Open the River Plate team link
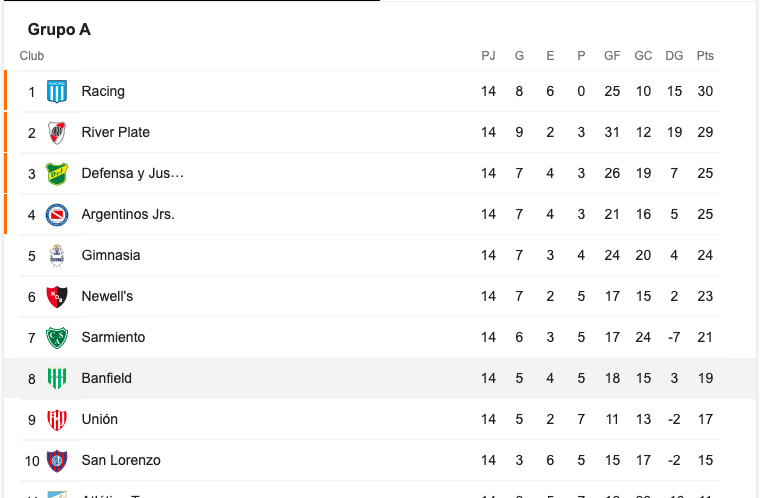The image size is (760, 498). click(x=115, y=132)
